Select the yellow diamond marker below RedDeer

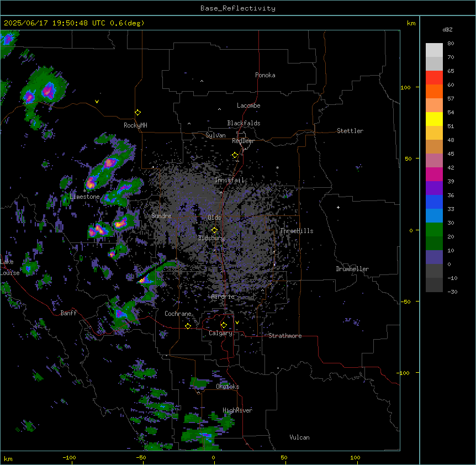pyautogui.click(x=235, y=155)
